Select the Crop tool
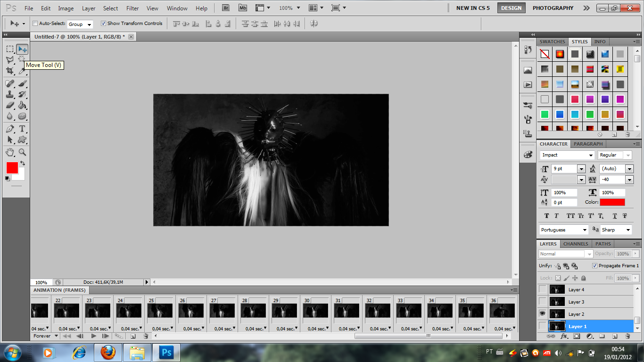Screen dimensions: 644x362 coord(10,71)
